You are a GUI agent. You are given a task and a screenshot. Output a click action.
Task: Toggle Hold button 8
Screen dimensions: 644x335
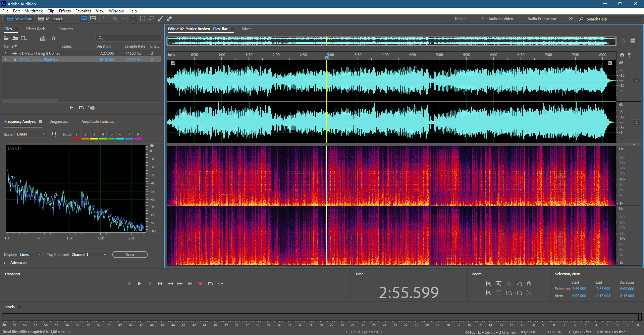138,134
